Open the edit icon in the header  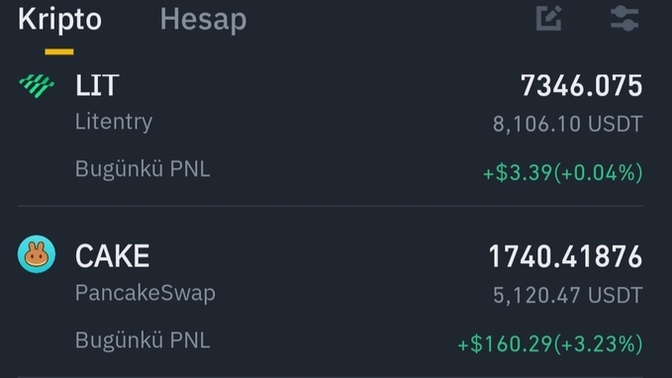(x=549, y=18)
